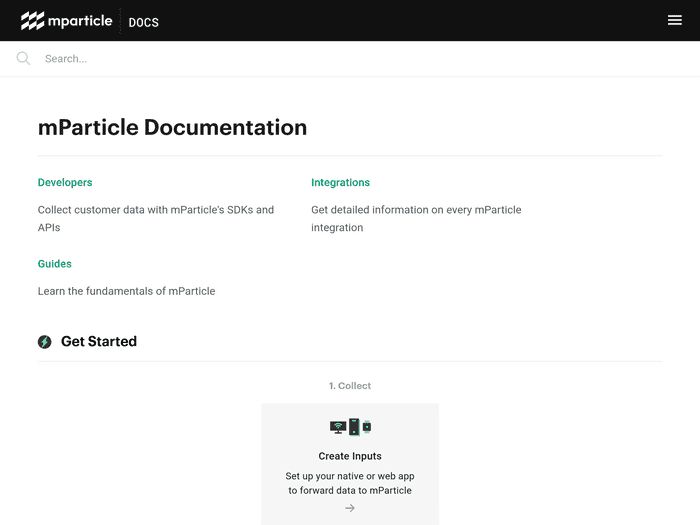Click the devices icon in Create Inputs
The height and width of the screenshot is (525, 700).
point(350,427)
